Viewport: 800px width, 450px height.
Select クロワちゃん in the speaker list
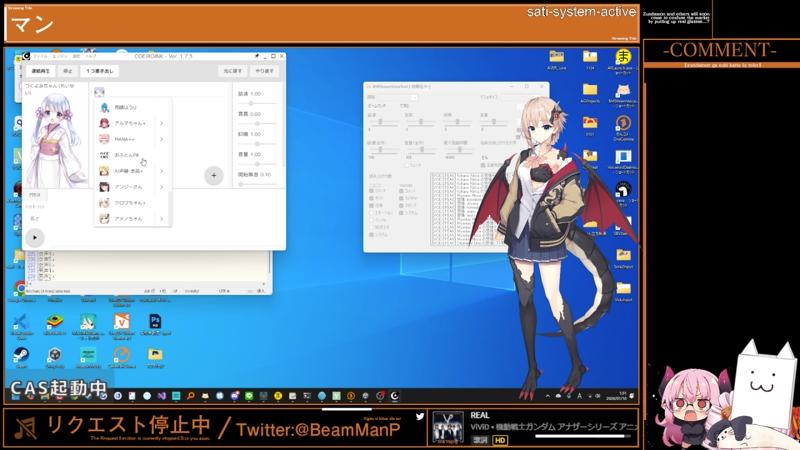(x=133, y=203)
